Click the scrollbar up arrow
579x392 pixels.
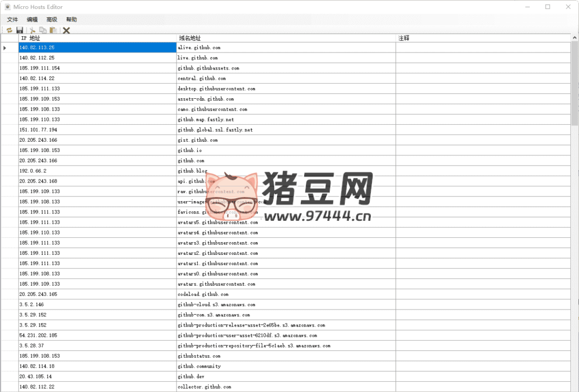pyautogui.click(x=575, y=38)
